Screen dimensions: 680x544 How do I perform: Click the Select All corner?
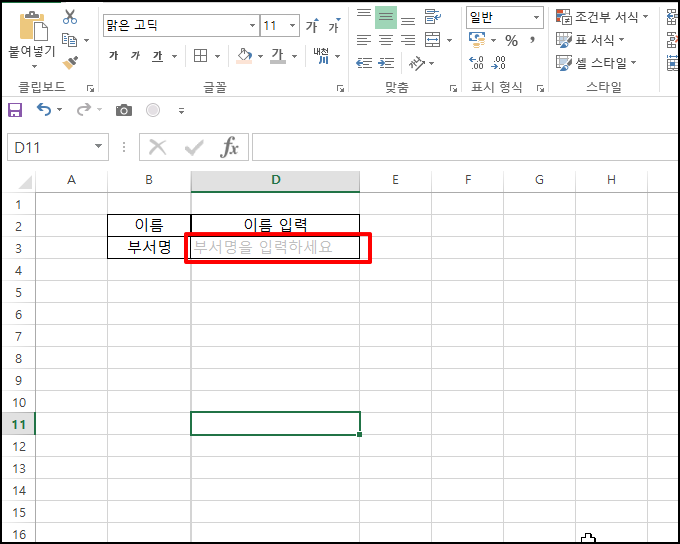click(24, 181)
